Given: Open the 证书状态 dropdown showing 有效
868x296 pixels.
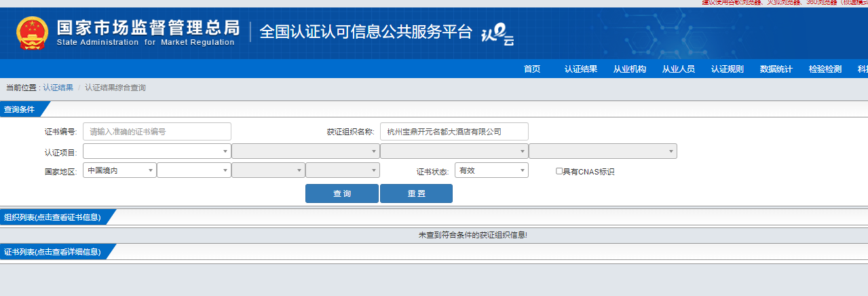Looking at the screenshot, I should coord(491,170).
